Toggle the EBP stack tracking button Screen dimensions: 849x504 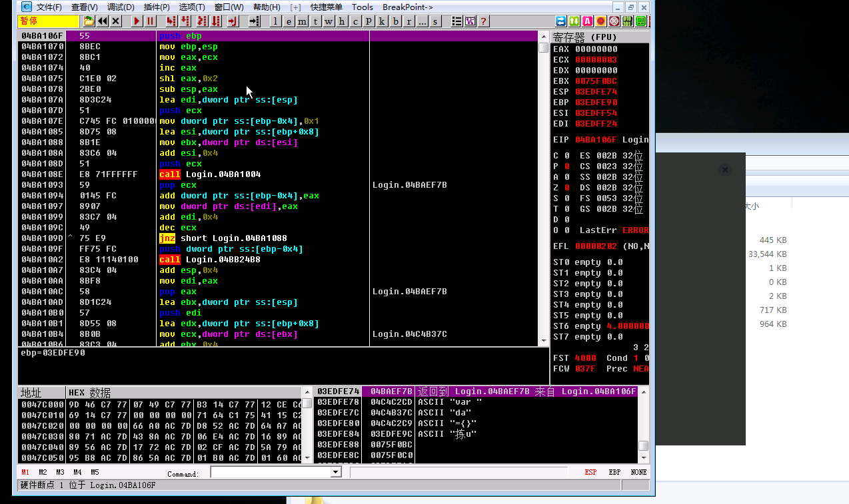click(614, 472)
